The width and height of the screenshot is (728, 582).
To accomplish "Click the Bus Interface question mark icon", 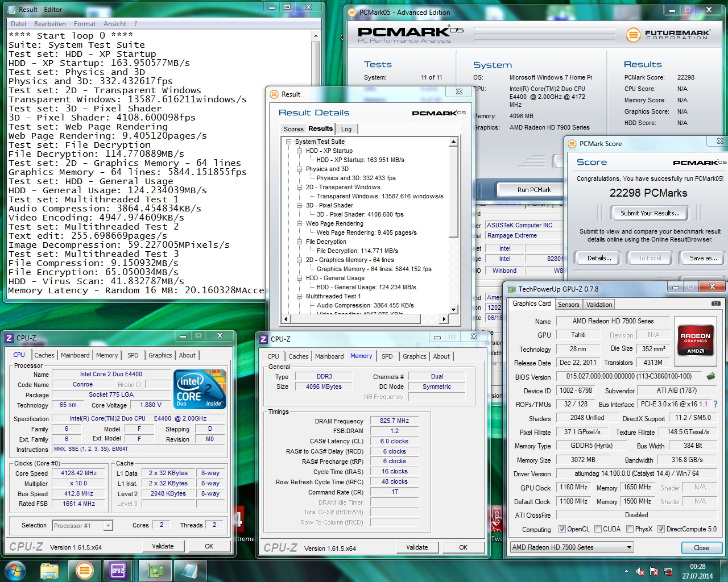I will tap(715, 404).
